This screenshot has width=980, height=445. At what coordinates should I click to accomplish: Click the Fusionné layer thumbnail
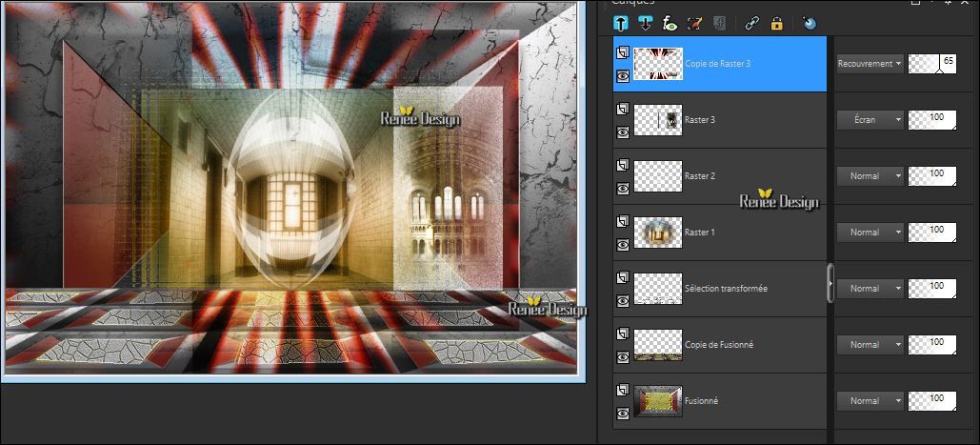coord(658,401)
